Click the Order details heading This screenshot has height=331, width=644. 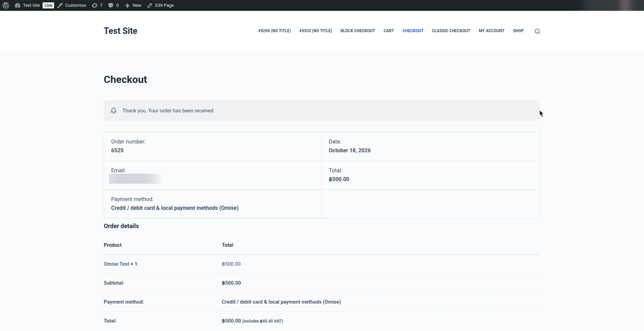pos(121,226)
